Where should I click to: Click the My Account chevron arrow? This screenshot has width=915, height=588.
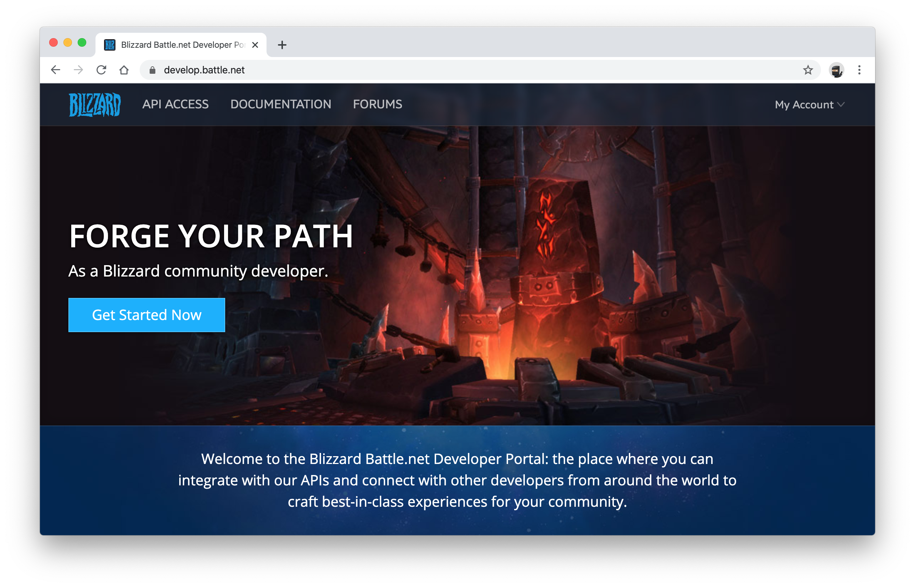click(841, 104)
